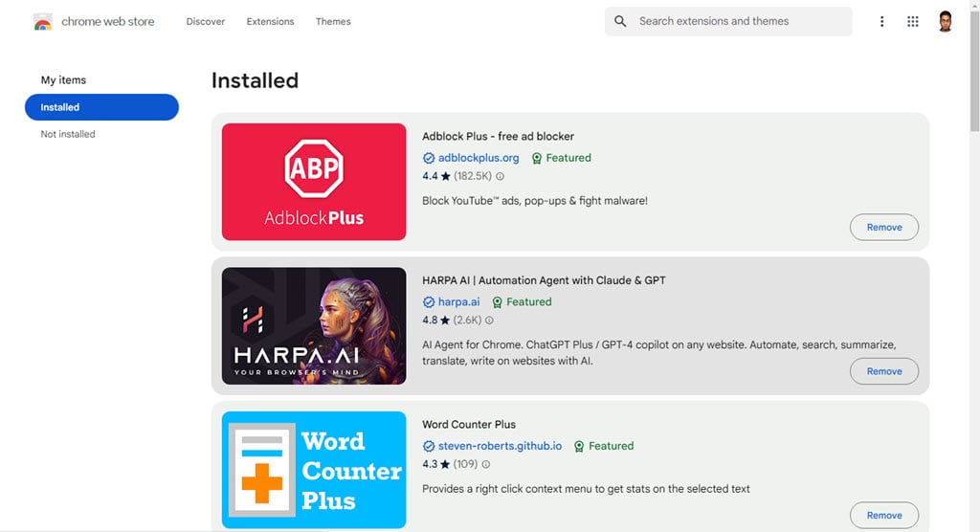Click the My items heading
Viewport: 980px width, 532px height.
pyautogui.click(x=63, y=80)
